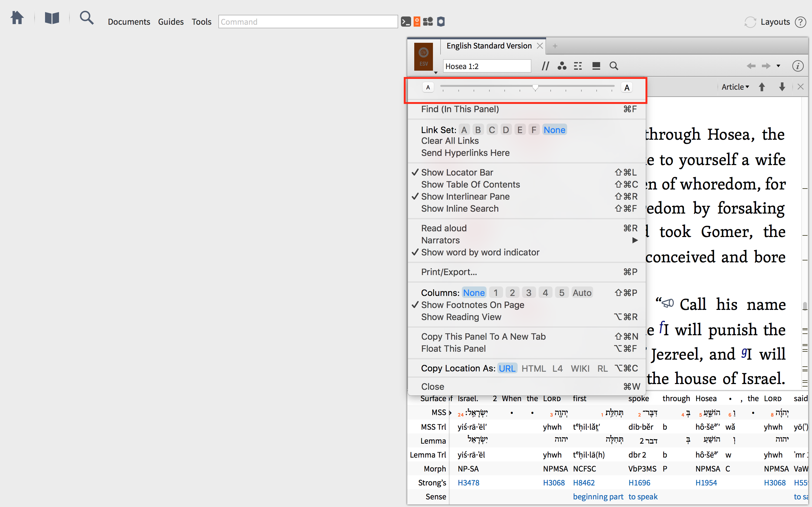Viewport: 812px width, 507px height.
Task: Click Strong's number H3478 link
Action: pyautogui.click(x=468, y=483)
